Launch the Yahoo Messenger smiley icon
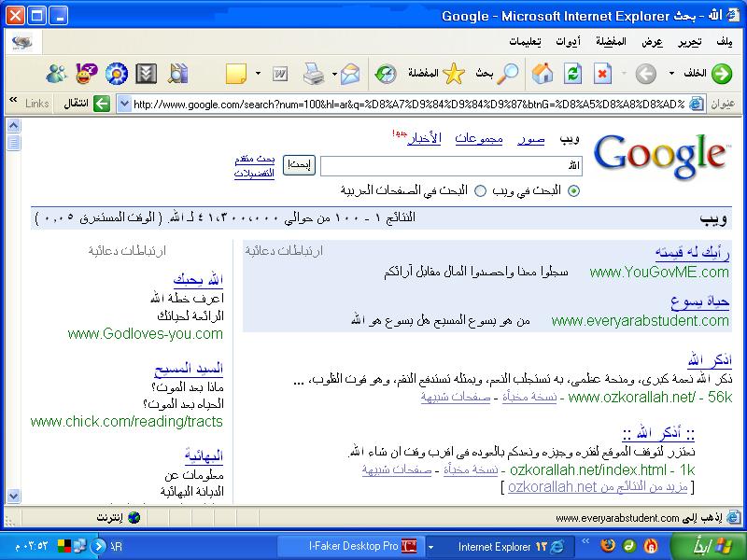This screenshot has height=560, width=747. coord(86,74)
